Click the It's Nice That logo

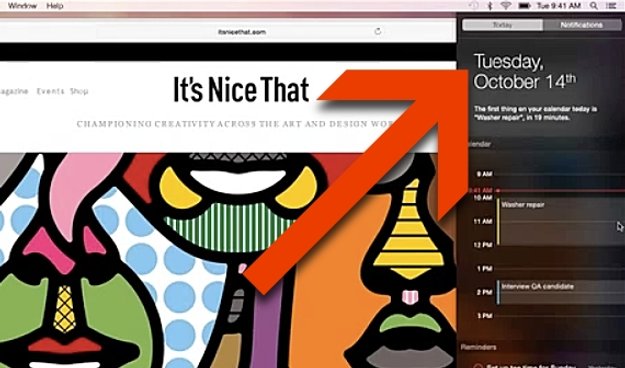241,89
